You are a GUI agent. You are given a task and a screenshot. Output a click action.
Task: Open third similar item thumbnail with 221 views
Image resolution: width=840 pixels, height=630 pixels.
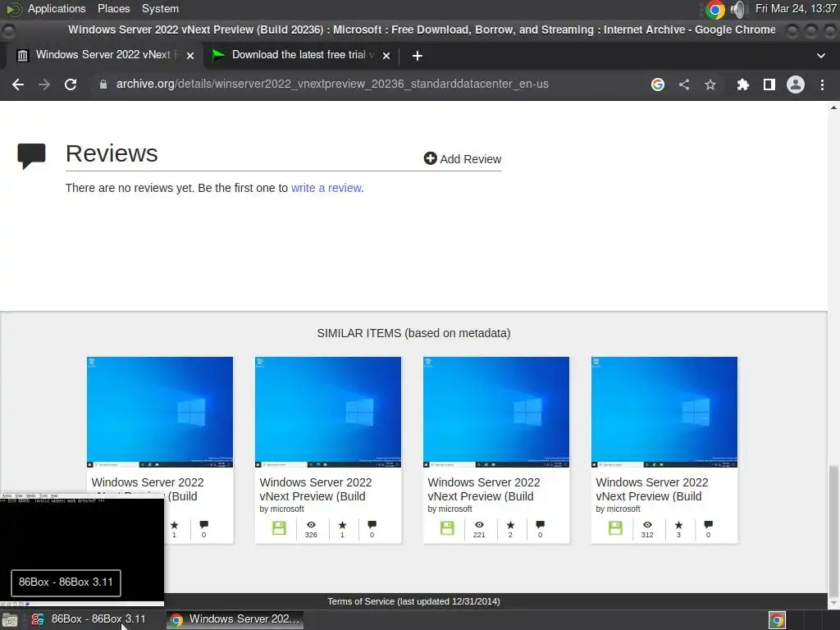pyautogui.click(x=496, y=412)
